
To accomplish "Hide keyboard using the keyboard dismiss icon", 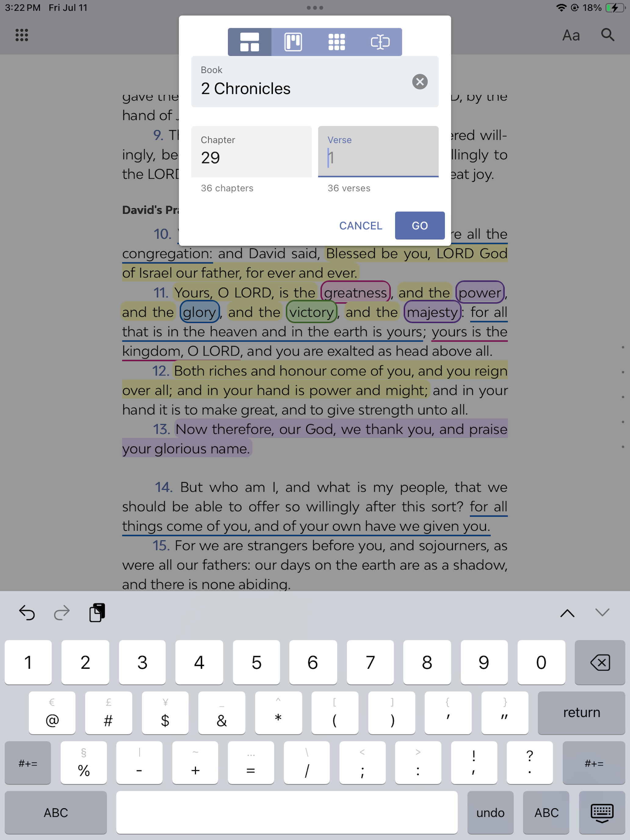I will click(602, 813).
